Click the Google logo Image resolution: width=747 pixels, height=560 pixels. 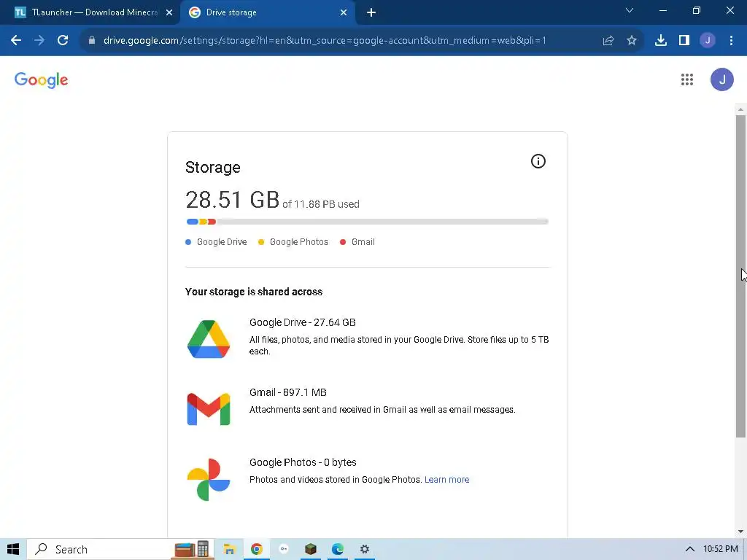click(x=42, y=80)
